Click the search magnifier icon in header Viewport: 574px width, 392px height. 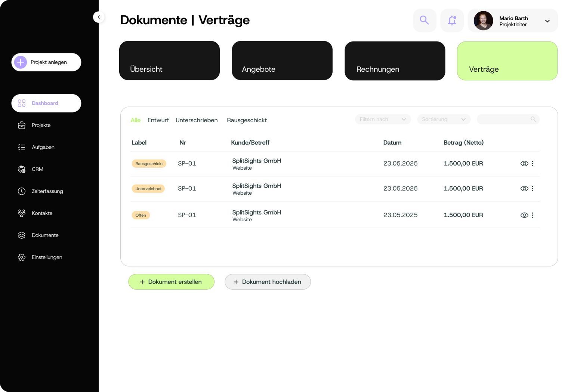pyautogui.click(x=424, y=20)
